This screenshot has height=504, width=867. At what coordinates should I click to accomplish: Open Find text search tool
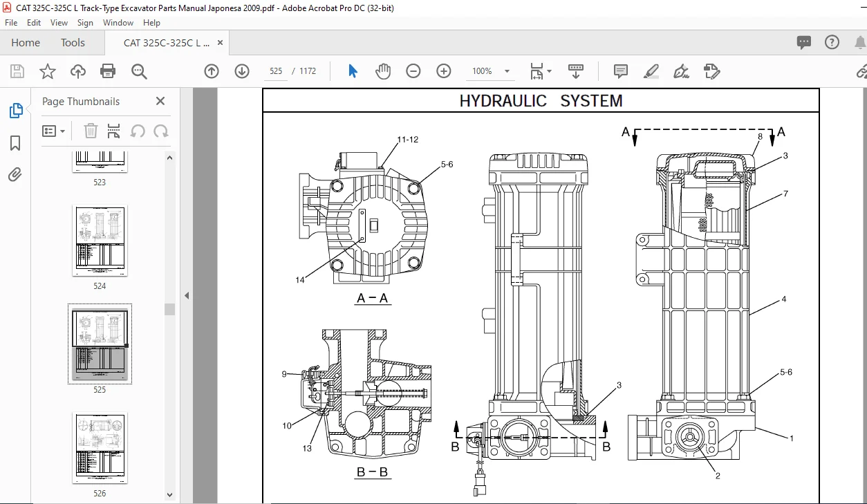pos(139,71)
